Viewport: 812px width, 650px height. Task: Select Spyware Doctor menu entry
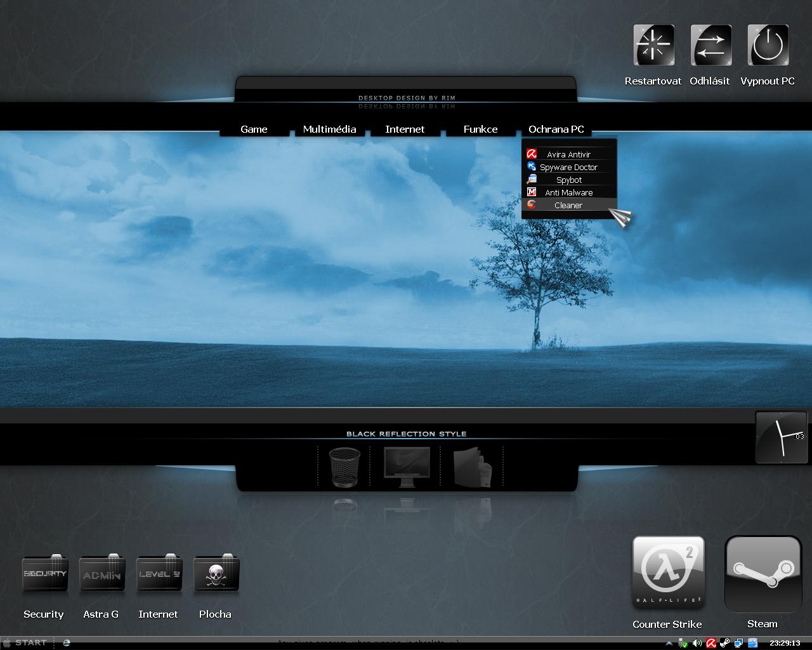(568, 167)
